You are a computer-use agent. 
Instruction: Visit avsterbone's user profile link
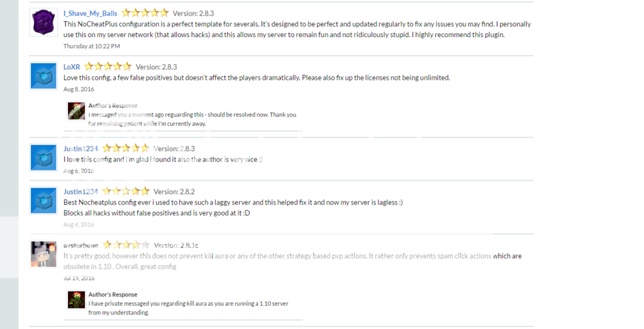click(x=81, y=245)
